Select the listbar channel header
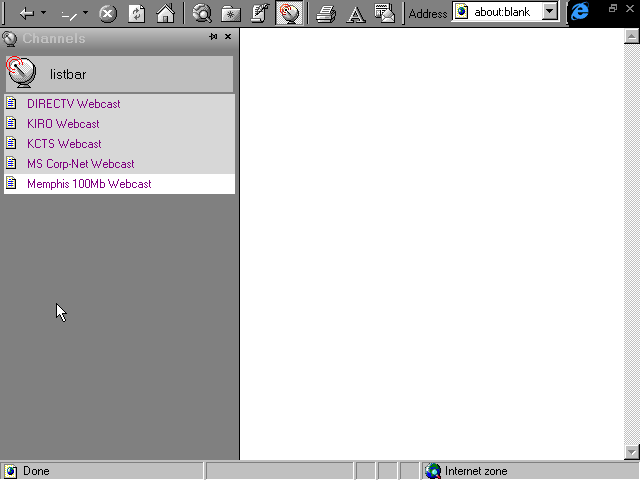Viewport: 640px width, 480px height. click(x=119, y=74)
